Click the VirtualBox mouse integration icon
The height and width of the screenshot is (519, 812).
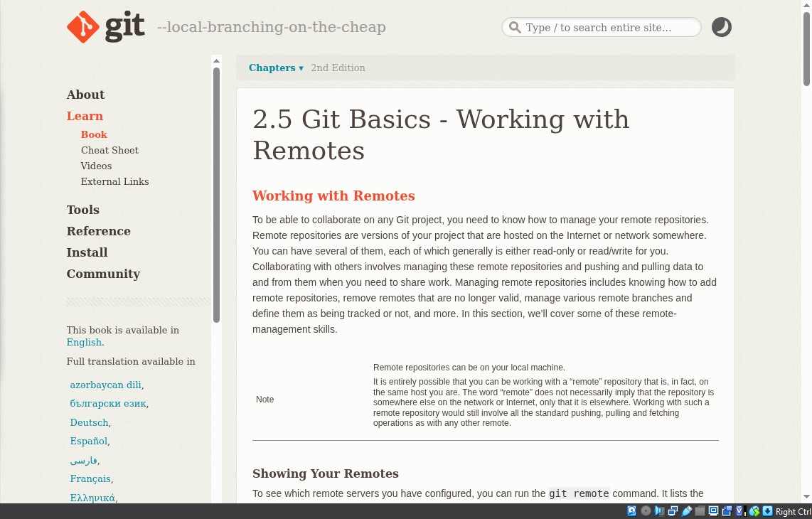pyautogui.click(x=754, y=510)
